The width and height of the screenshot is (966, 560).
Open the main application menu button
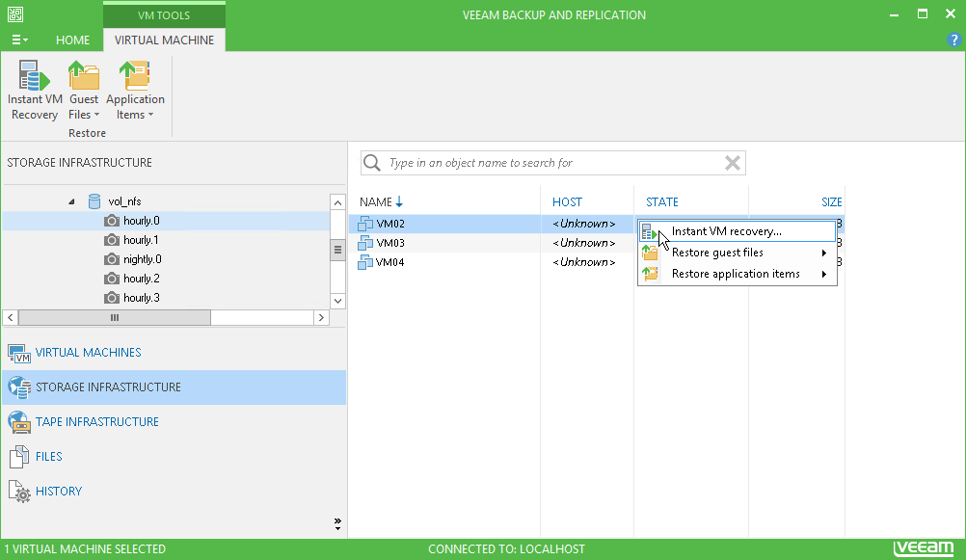pos(19,40)
